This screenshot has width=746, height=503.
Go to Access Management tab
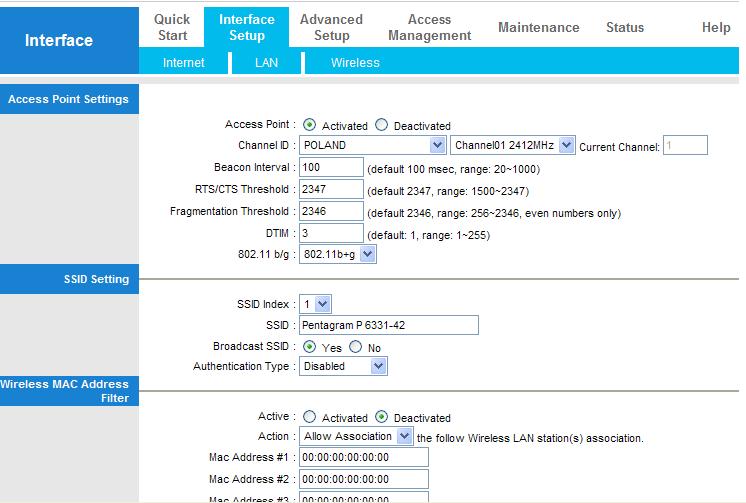[429, 27]
